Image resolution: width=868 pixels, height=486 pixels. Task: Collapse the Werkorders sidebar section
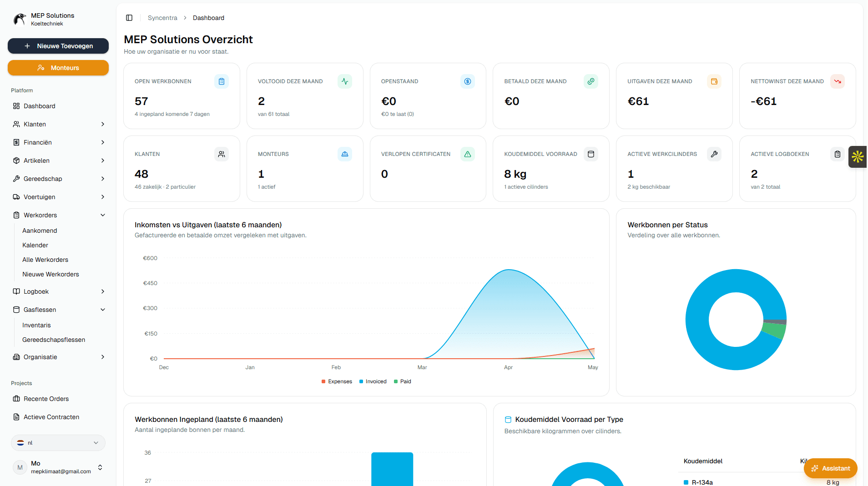click(x=58, y=215)
